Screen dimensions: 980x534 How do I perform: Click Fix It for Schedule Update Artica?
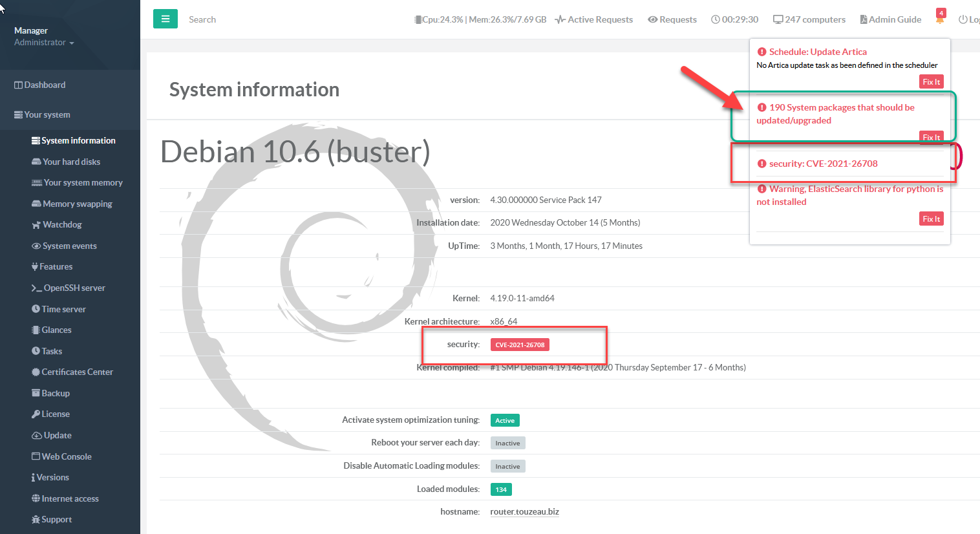932,82
